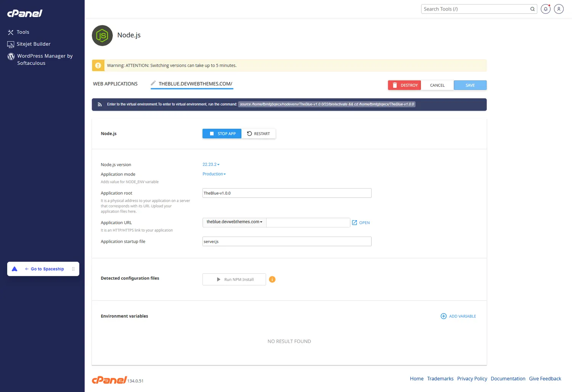Click the WordPress Manager logo icon
572x392 pixels.
pos(11,56)
